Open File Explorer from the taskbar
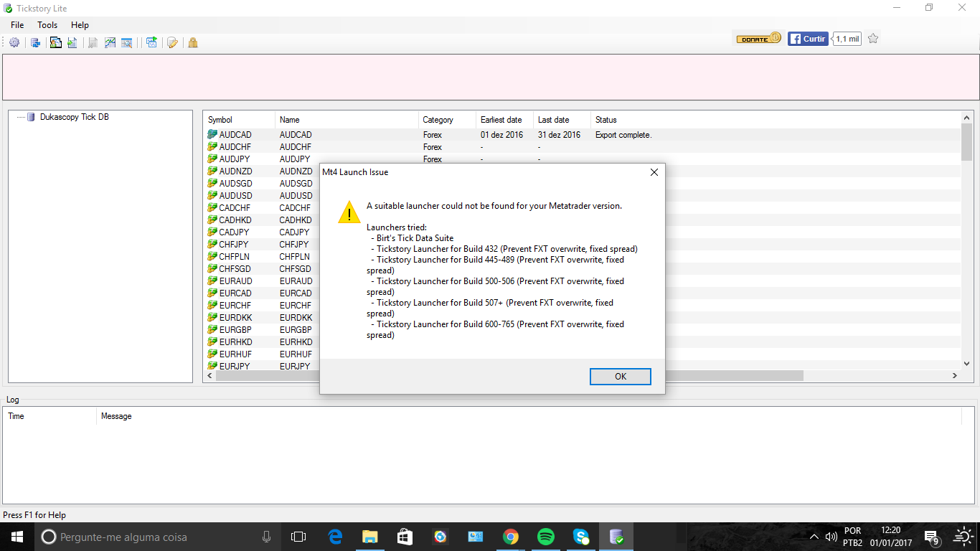The width and height of the screenshot is (980, 551). 370,537
